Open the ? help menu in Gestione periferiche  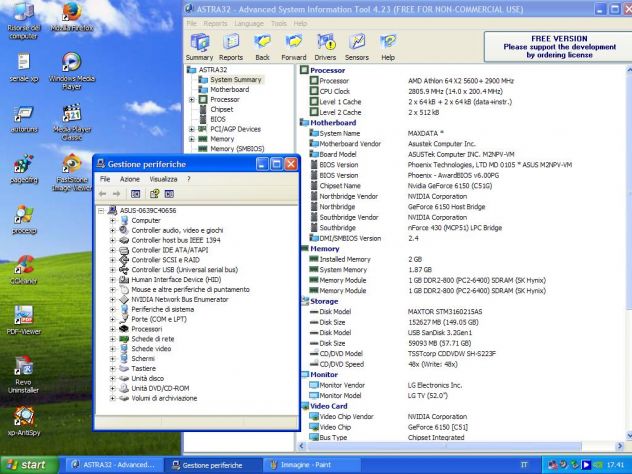pyautogui.click(x=189, y=179)
